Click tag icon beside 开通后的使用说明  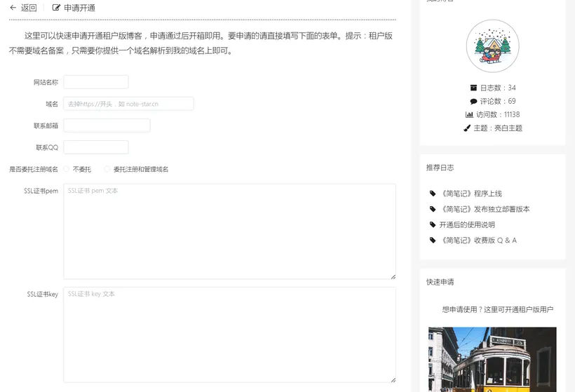coord(433,225)
